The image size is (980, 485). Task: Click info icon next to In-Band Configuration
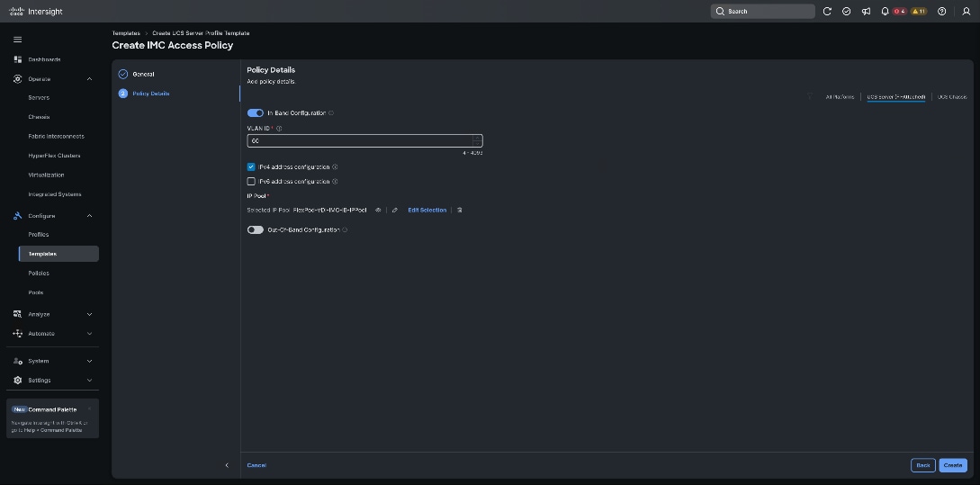coord(331,113)
